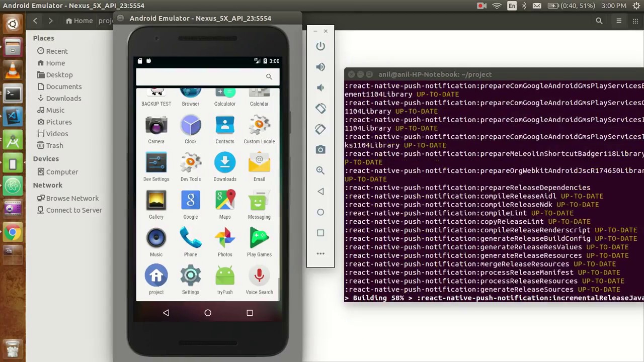Take an emulator screenshot with camera icon

pyautogui.click(x=320, y=150)
